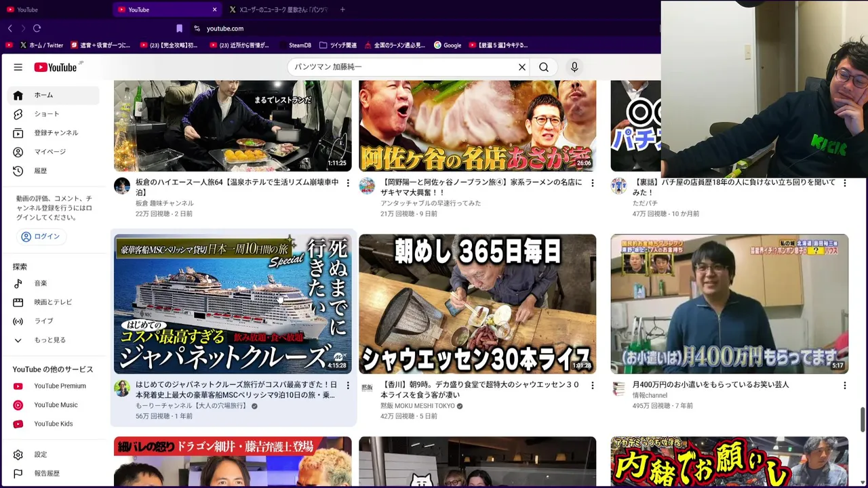
Task: Open マイページ in the sidebar
Action: pos(53,152)
